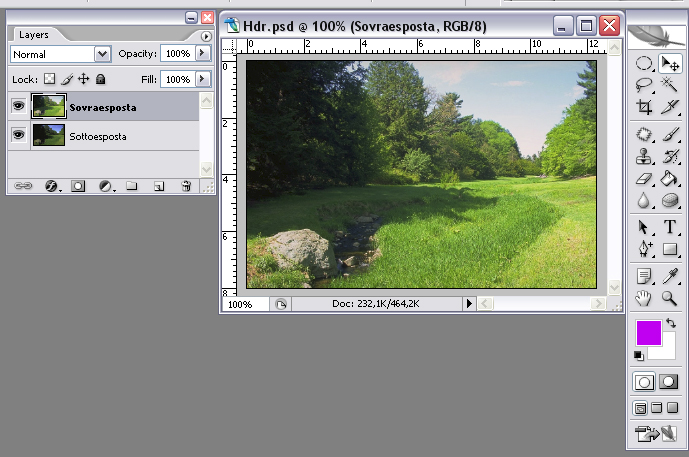The image size is (689, 457).
Task: Create new layer from Layers panel footer
Action: coord(158,186)
